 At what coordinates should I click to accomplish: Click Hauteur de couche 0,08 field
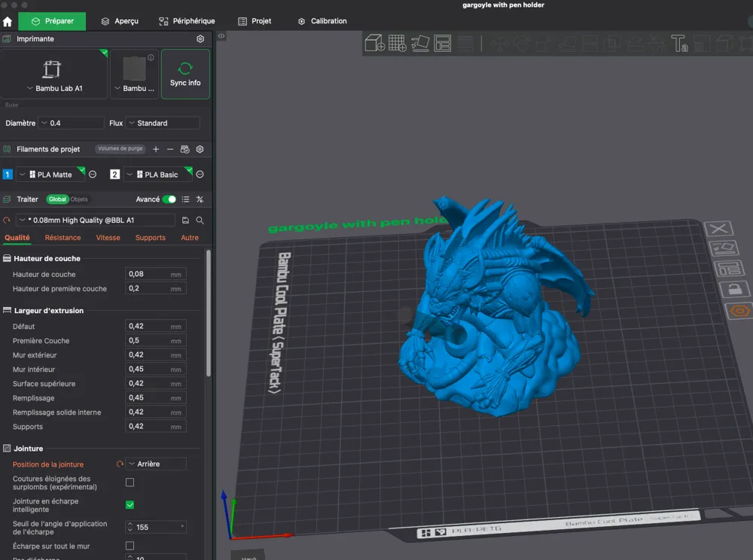point(156,274)
